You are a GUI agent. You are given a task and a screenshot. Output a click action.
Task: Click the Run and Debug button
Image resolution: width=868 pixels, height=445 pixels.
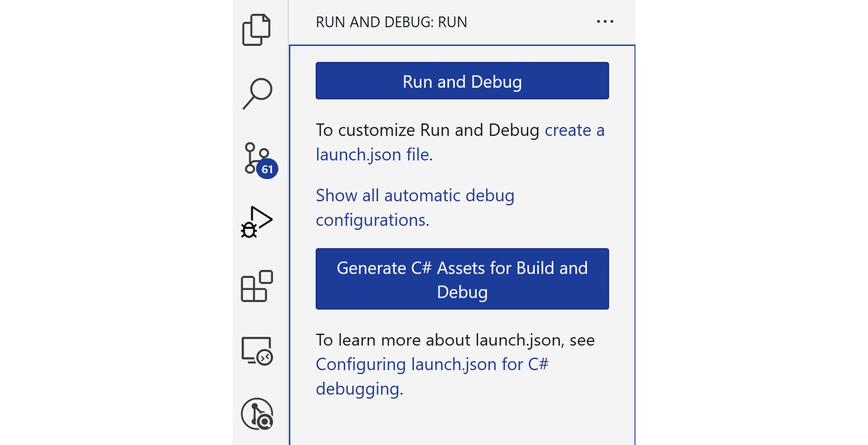462,81
